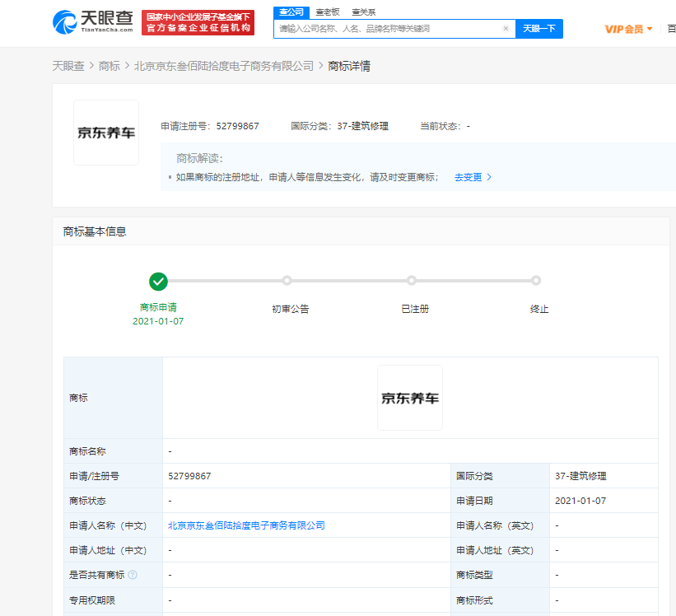Select the 已注册 progress step marker

412,281
